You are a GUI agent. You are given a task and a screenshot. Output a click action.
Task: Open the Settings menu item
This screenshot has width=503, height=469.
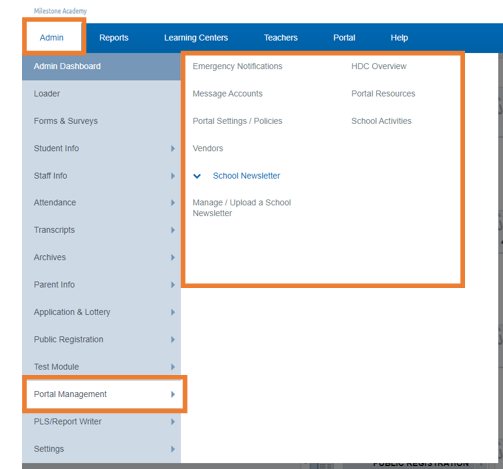coord(101,449)
